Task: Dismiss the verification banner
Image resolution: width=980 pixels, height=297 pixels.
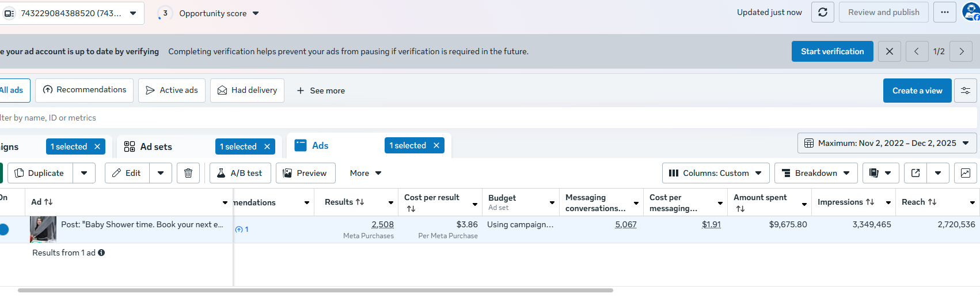Action: [x=889, y=51]
